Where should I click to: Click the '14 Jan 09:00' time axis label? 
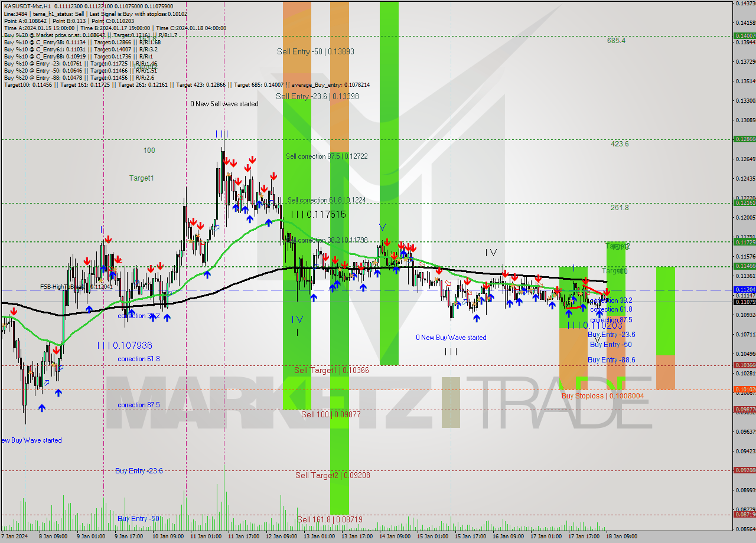point(395,537)
